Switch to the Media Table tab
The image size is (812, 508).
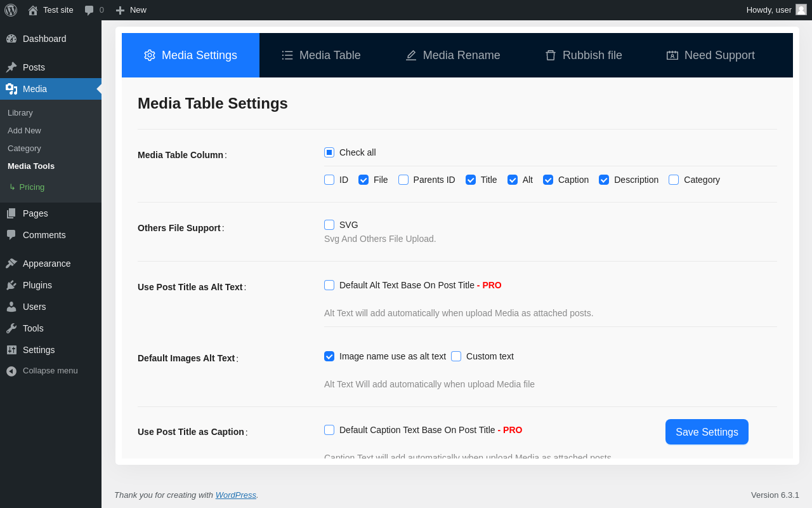tap(321, 55)
